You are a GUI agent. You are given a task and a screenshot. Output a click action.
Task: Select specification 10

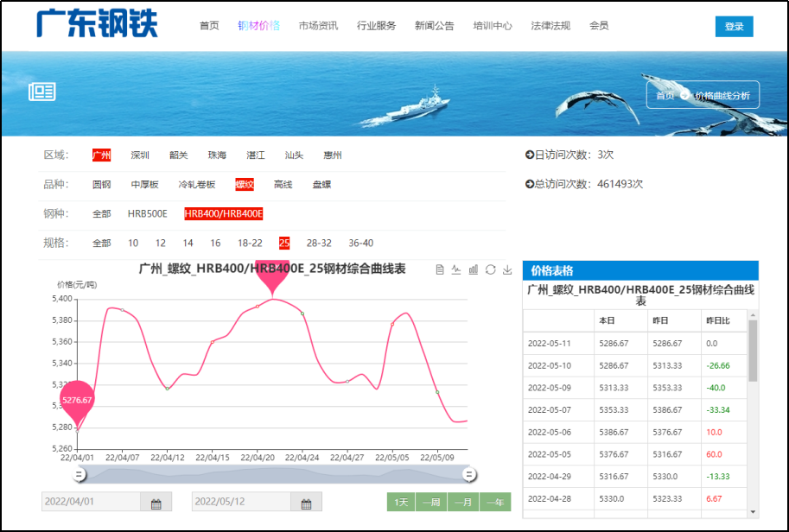(133, 244)
